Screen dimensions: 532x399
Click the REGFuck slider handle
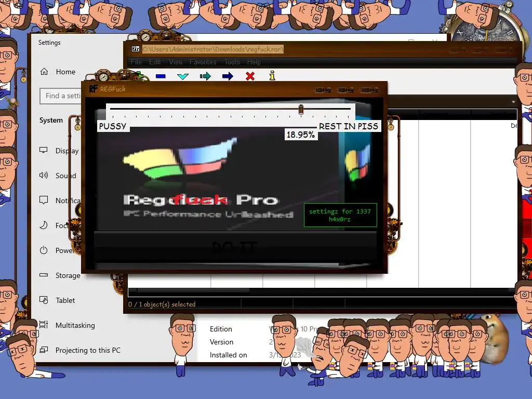pos(301,109)
